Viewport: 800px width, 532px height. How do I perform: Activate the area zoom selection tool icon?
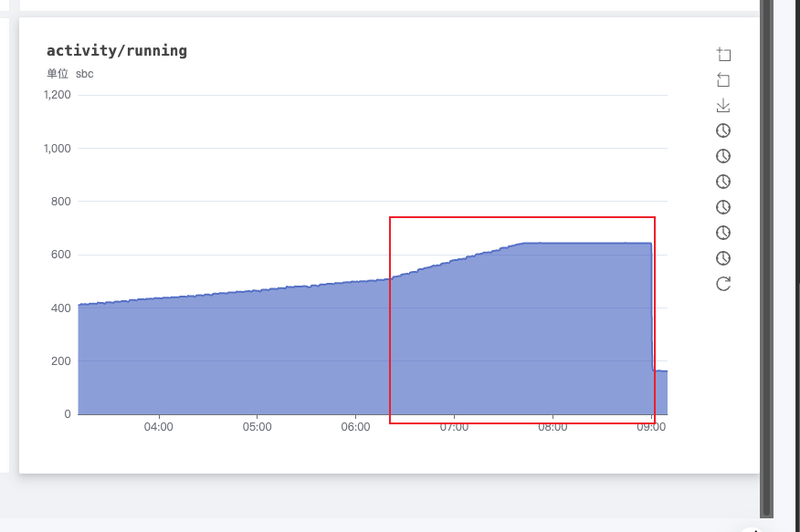click(723, 55)
